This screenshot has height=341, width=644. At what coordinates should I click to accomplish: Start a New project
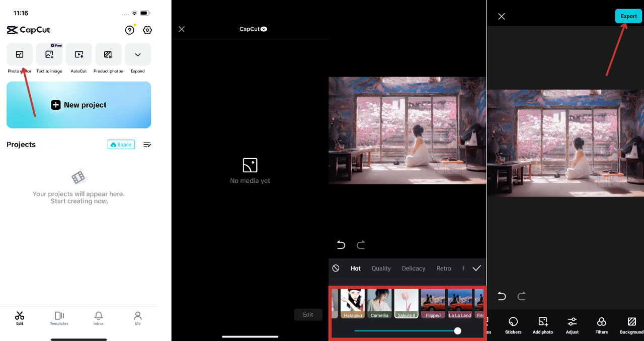pos(78,105)
